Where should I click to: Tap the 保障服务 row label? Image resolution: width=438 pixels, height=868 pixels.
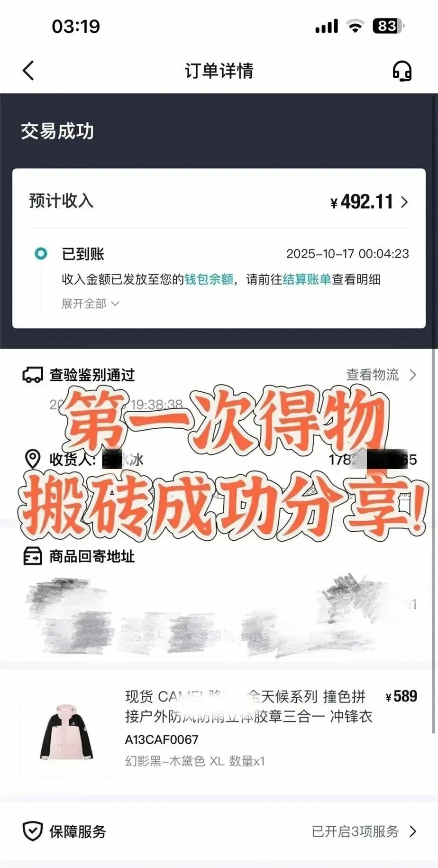pyautogui.click(x=78, y=831)
